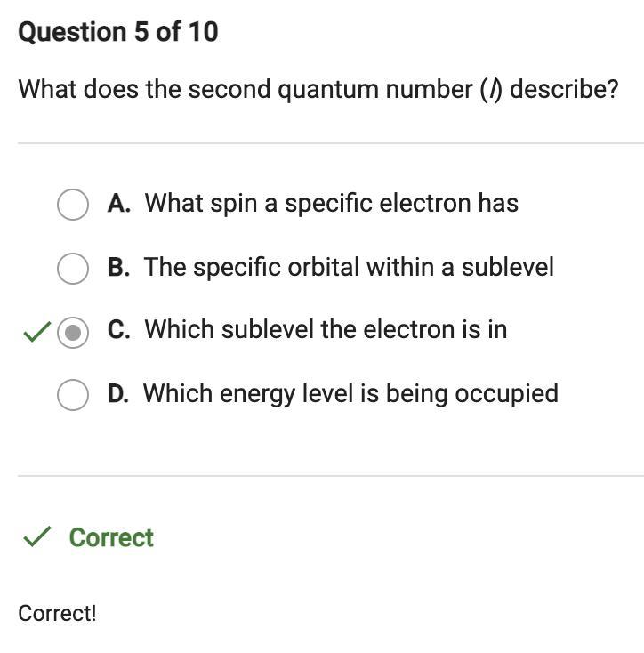Click the green 'Correct' result heading

(111, 537)
